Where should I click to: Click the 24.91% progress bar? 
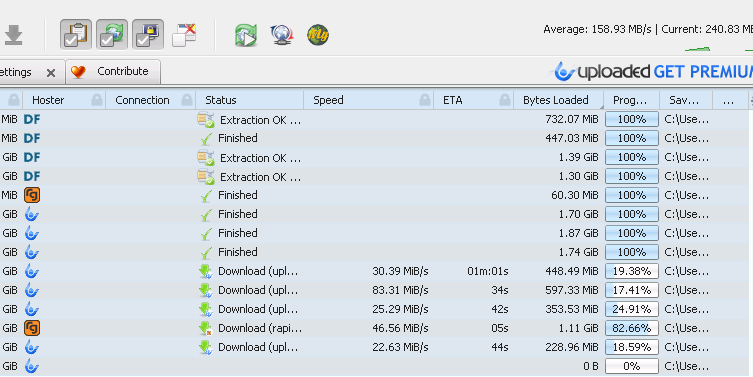point(632,309)
